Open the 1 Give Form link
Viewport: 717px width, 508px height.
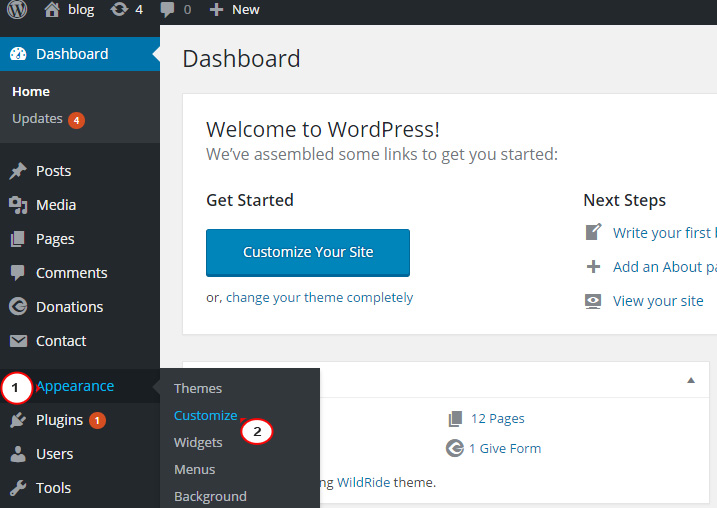[505, 449]
